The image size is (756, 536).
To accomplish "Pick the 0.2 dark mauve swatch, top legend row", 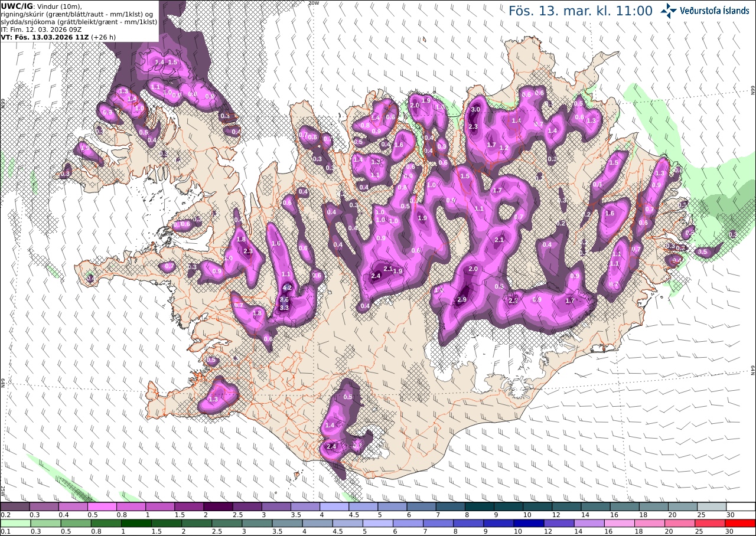I will tap(15, 506).
